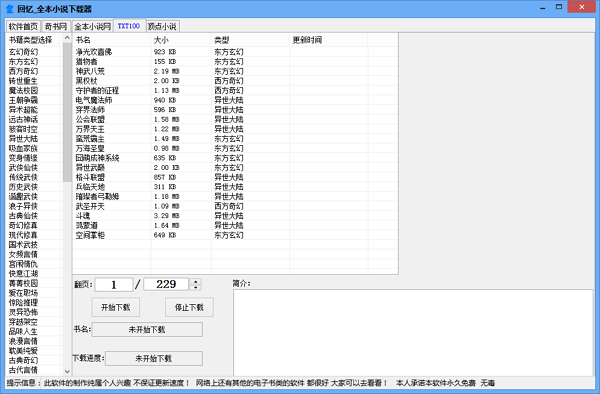Click inside the 简介 text box
Image resolution: width=600 pixels, height=394 pixels.
(x=413, y=332)
